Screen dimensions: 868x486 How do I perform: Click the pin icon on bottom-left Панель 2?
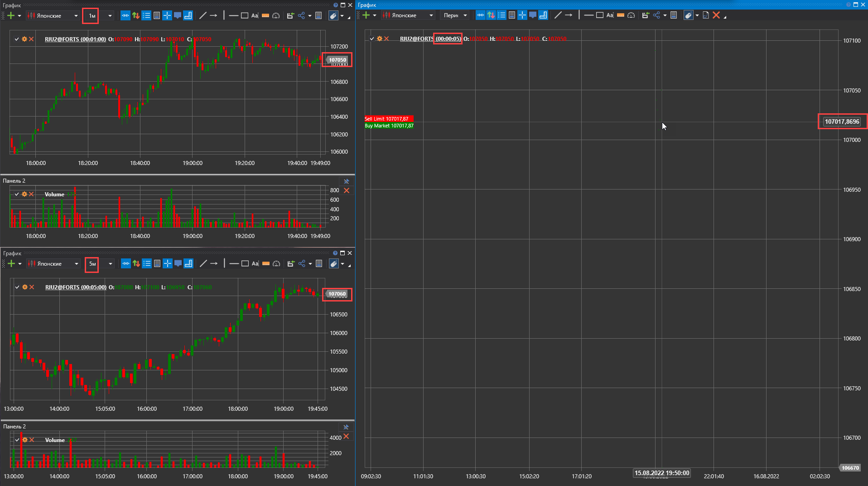[x=346, y=427]
